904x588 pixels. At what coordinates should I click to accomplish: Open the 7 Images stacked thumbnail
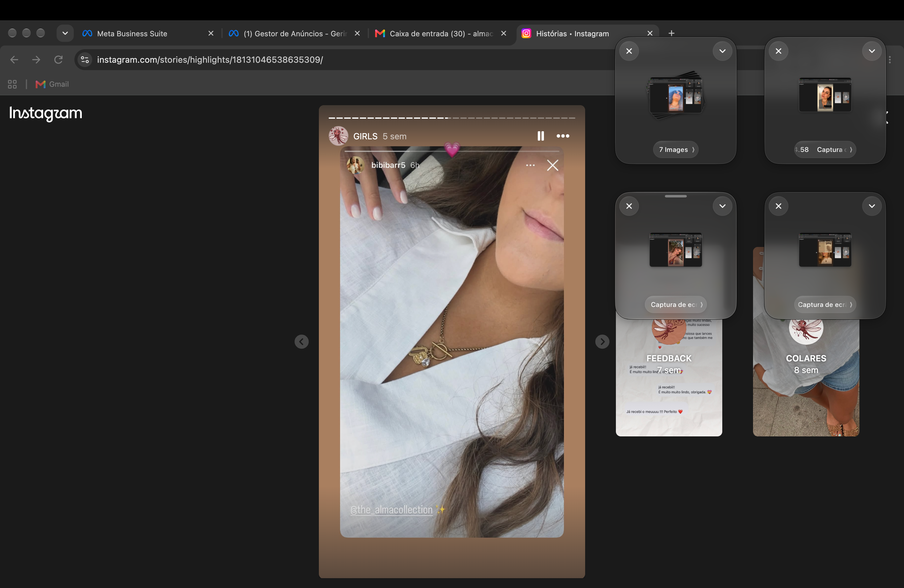(x=676, y=96)
